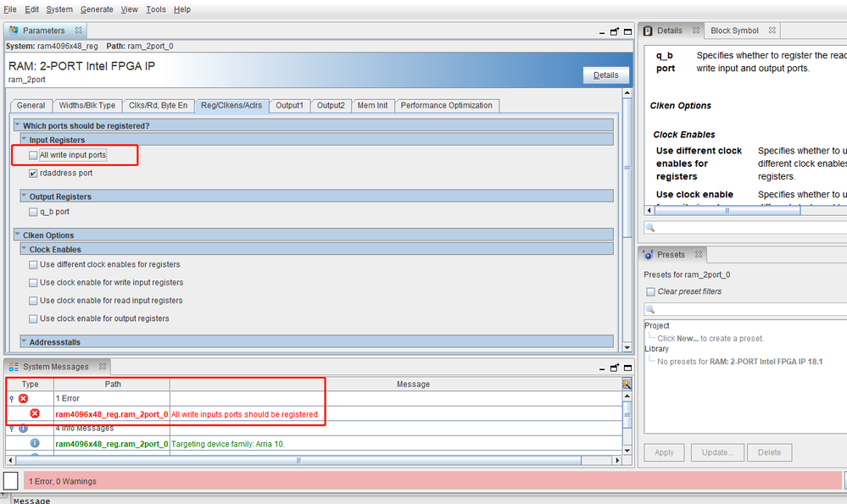Image resolution: width=847 pixels, height=504 pixels.
Task: Click the message filter icon in System Messages
Action: 627,384
